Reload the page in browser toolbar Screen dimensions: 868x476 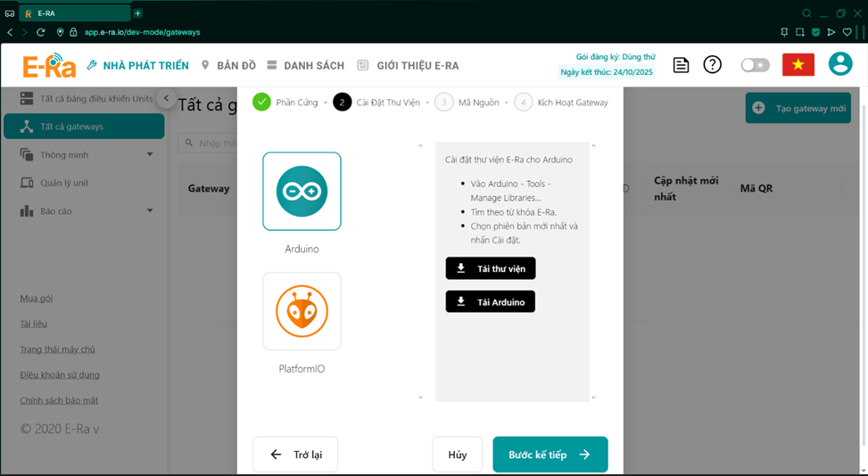point(40,32)
